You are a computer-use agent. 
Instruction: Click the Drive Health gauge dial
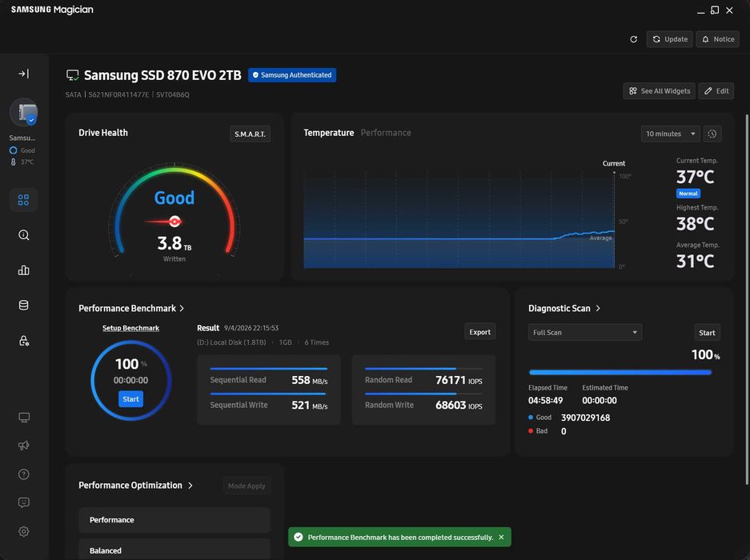[x=174, y=210]
